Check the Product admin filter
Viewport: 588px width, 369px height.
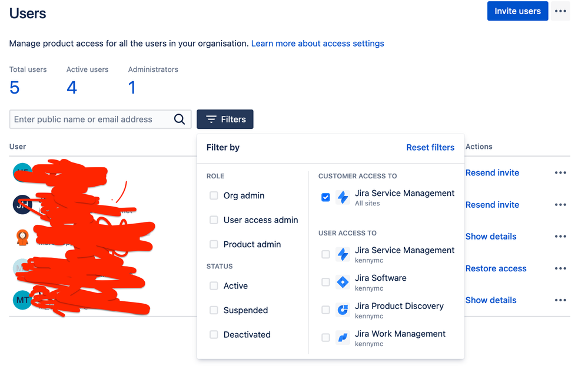[214, 244]
